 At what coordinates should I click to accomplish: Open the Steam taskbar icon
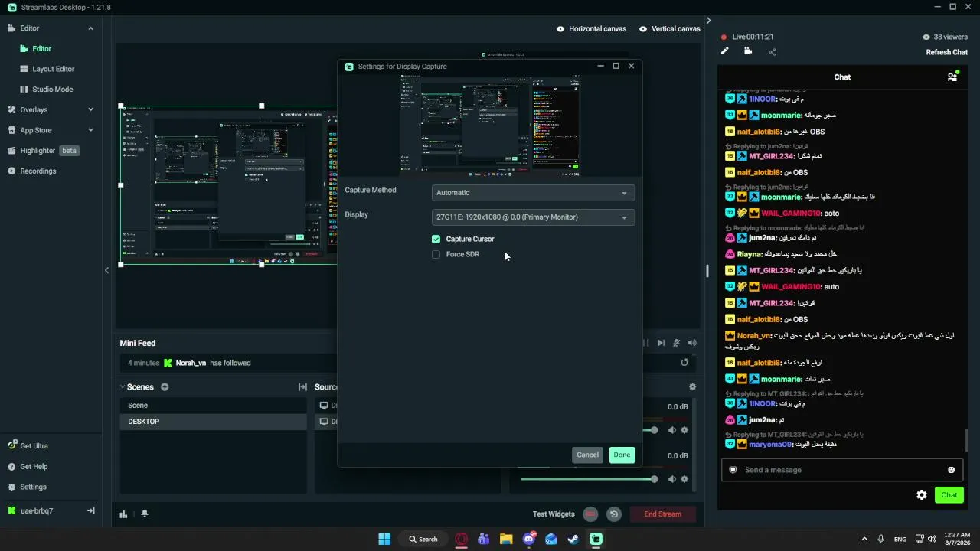point(573,539)
